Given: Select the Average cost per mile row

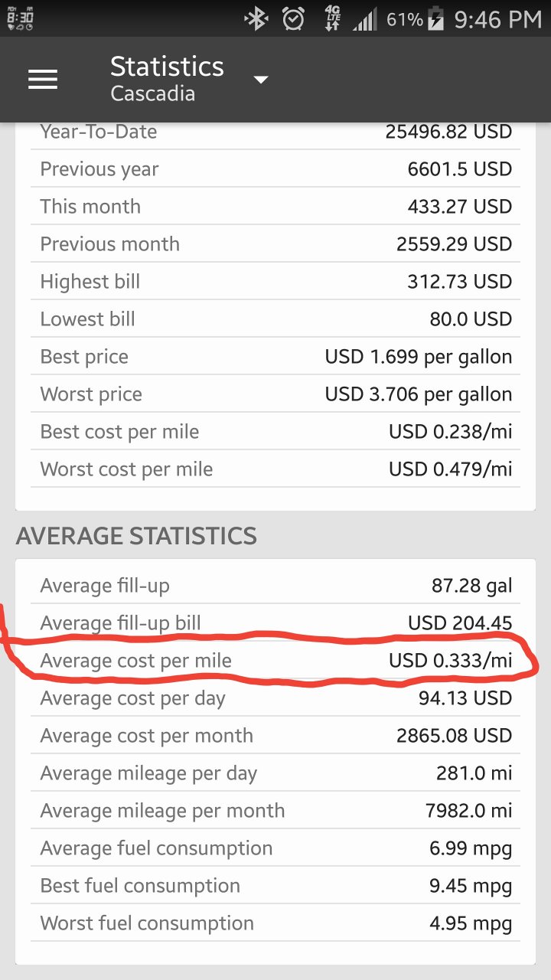Looking at the screenshot, I should click(275, 661).
